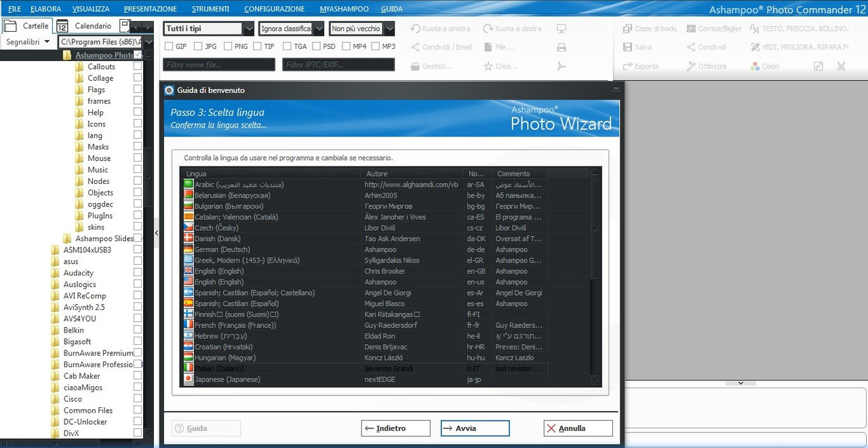The height and width of the screenshot is (448, 868).
Task: Enable the JPG file type checkbox
Action: 198,47
